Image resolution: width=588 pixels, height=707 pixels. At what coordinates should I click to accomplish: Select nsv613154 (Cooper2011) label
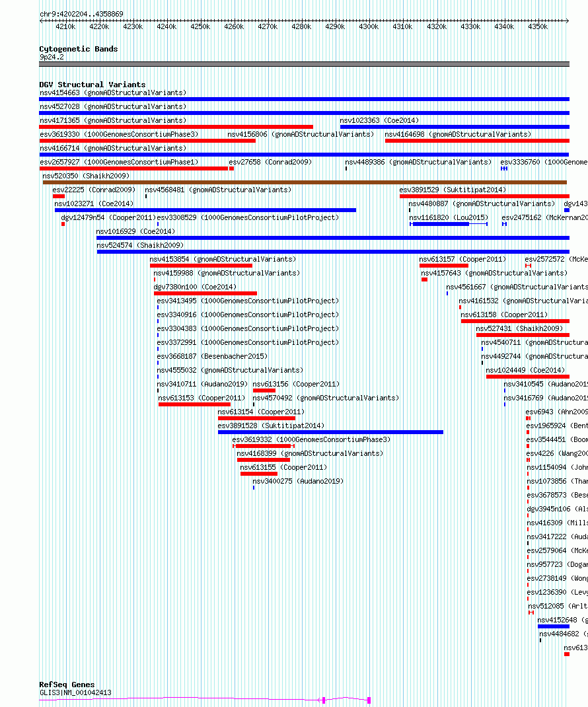pos(261,412)
